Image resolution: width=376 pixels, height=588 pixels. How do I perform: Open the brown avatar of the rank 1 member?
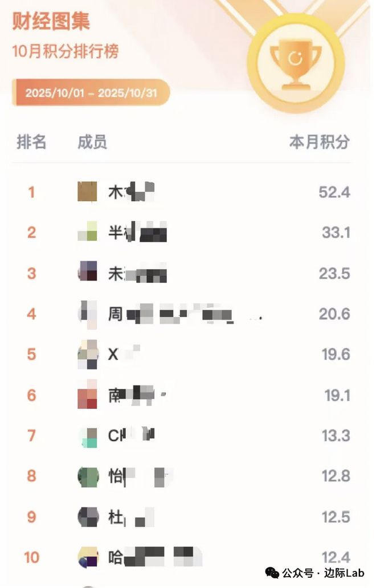click(88, 192)
